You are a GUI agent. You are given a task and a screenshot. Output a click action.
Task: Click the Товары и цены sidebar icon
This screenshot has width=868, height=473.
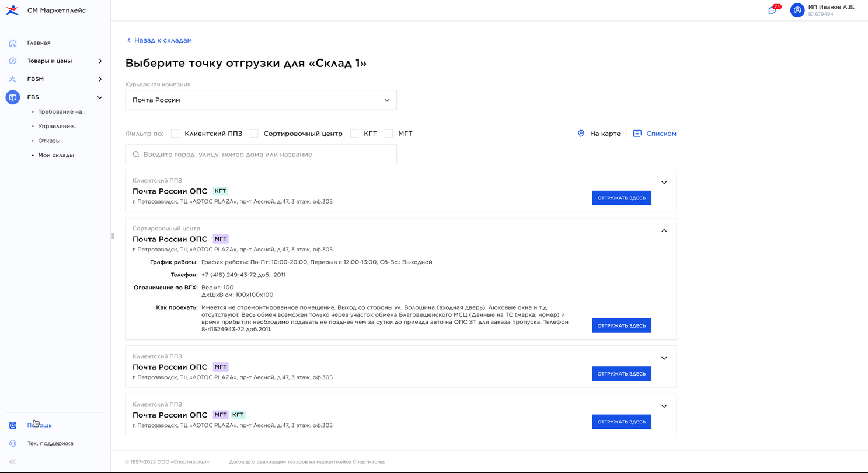(x=13, y=61)
